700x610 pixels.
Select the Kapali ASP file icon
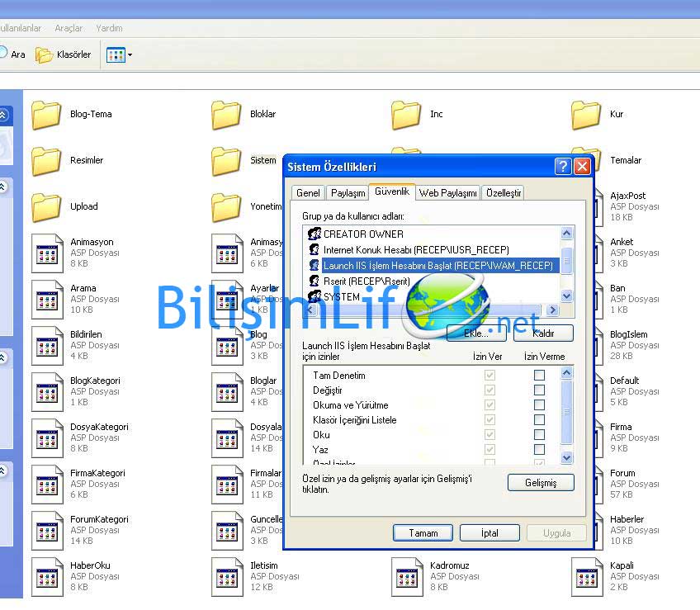click(587, 576)
